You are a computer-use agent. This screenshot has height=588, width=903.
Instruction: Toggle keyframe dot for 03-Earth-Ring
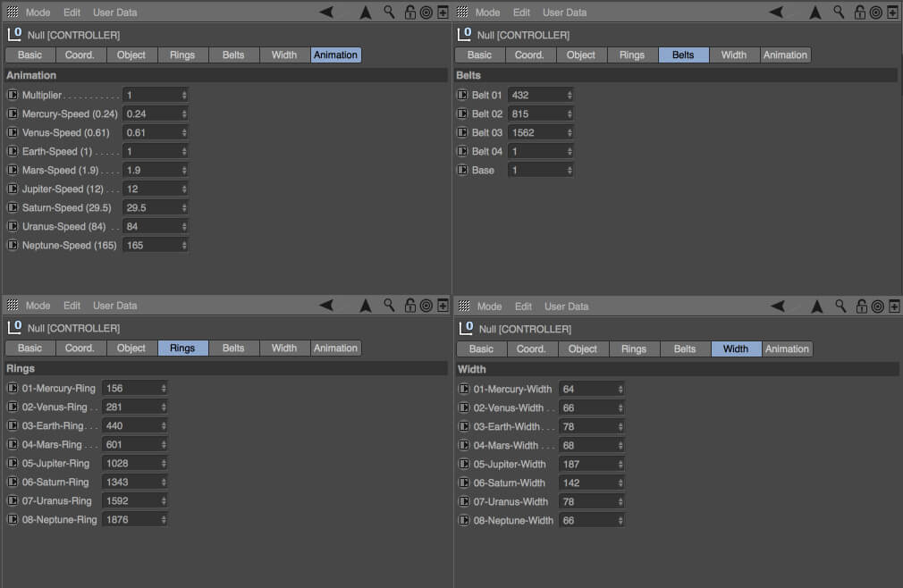[13, 425]
